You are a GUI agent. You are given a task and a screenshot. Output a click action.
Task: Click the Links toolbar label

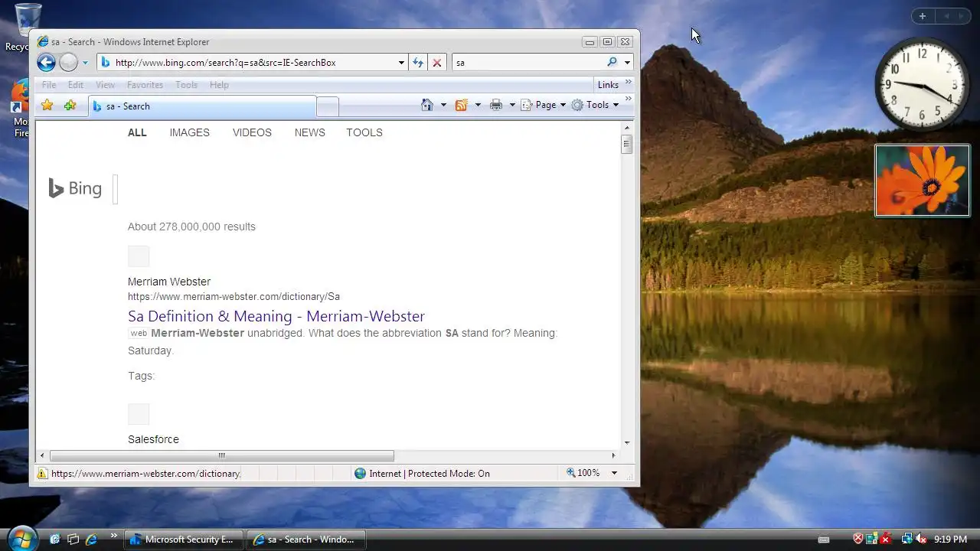point(608,85)
